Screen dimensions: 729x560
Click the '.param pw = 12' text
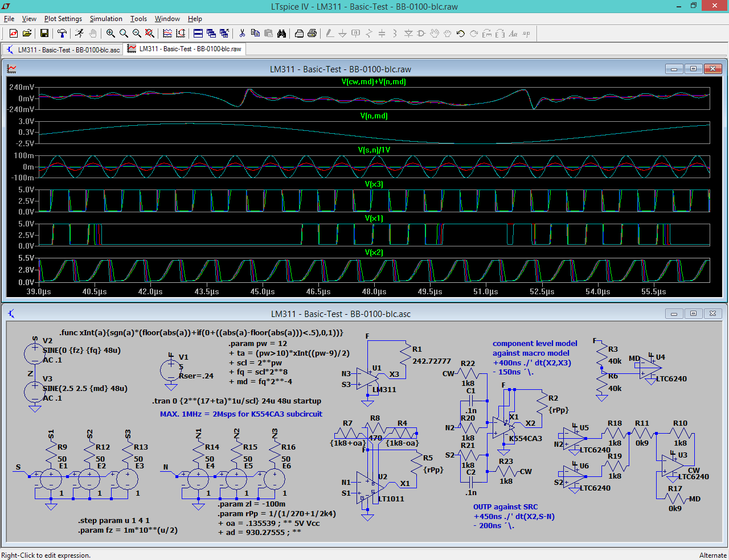click(257, 344)
